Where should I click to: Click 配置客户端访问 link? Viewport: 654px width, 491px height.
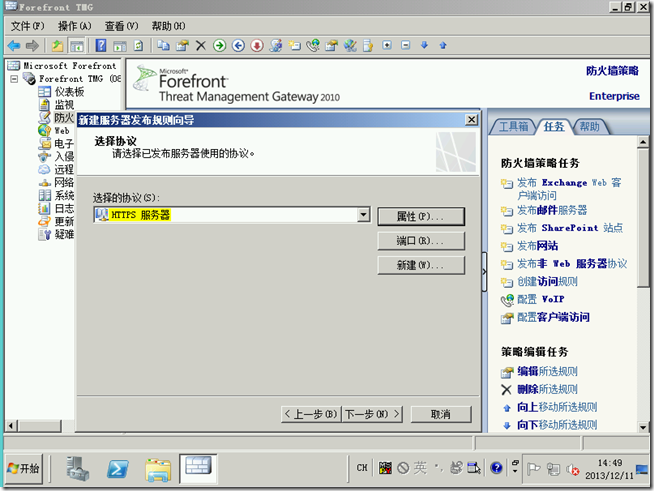pyautogui.click(x=553, y=317)
